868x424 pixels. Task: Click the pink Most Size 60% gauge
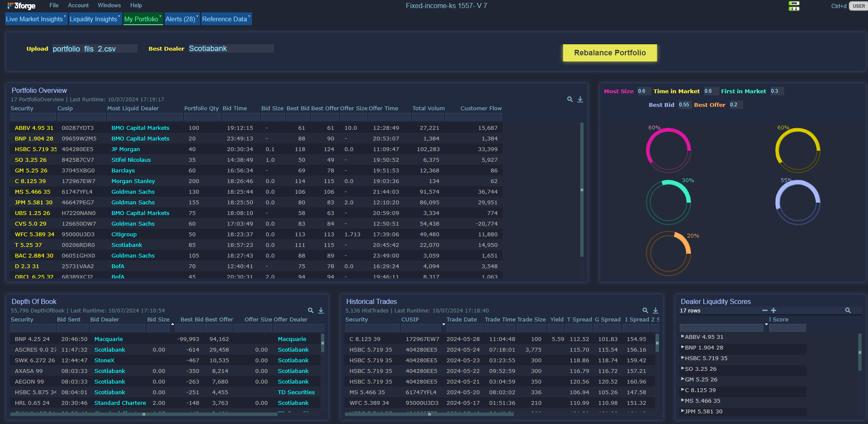tap(668, 150)
